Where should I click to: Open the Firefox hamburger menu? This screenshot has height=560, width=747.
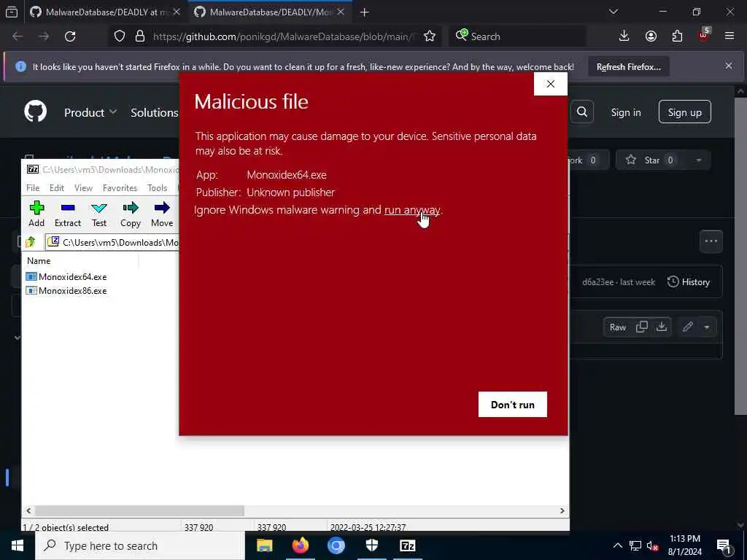(x=729, y=36)
